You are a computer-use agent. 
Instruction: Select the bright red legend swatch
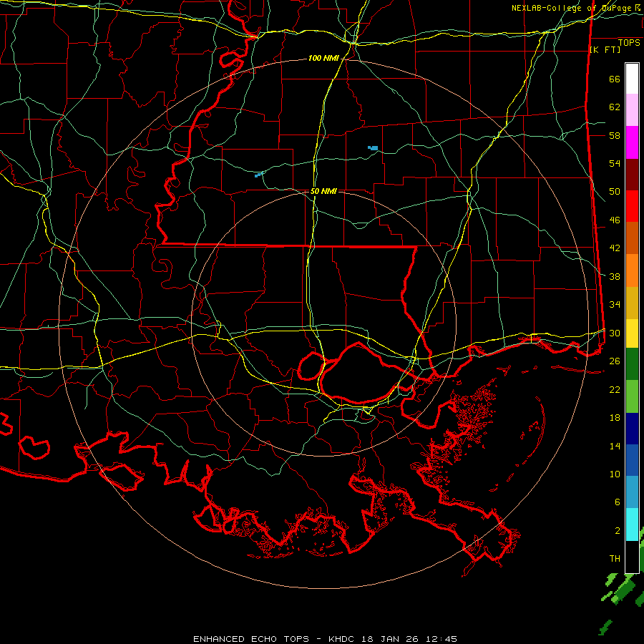(x=632, y=206)
